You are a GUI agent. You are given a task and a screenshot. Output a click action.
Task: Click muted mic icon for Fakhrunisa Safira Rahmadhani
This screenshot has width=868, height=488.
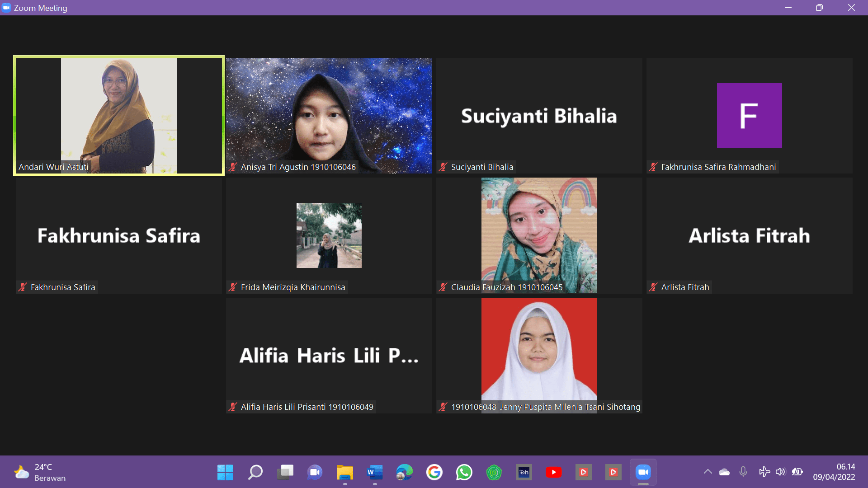point(653,167)
